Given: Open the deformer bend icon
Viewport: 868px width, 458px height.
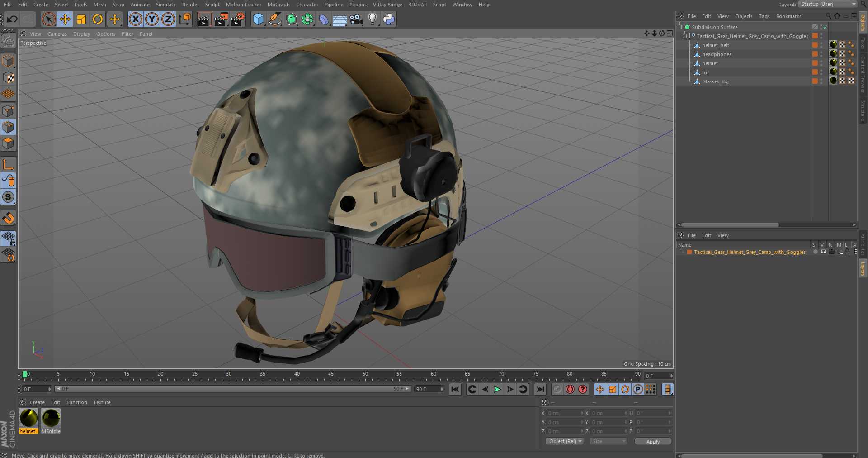Looking at the screenshot, I should tap(324, 19).
